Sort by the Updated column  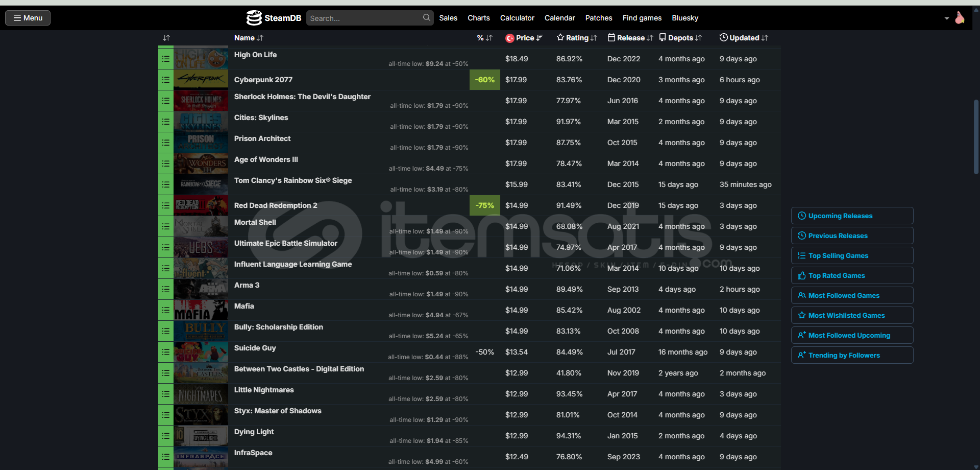point(744,38)
